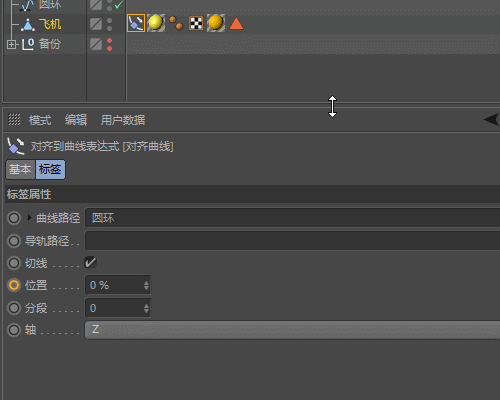This screenshot has height=400, width=500.
Task: Click the empty 导轨路径 link field
Action: click(x=292, y=241)
